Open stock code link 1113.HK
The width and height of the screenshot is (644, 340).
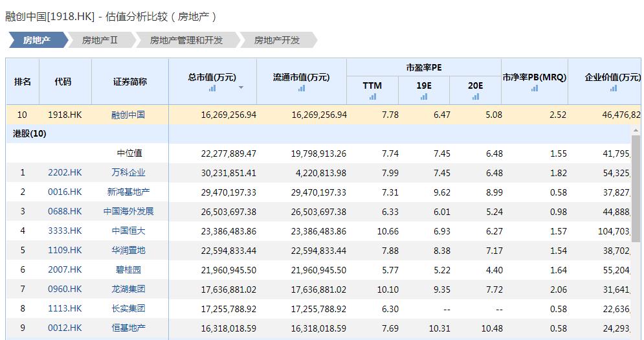(65, 308)
